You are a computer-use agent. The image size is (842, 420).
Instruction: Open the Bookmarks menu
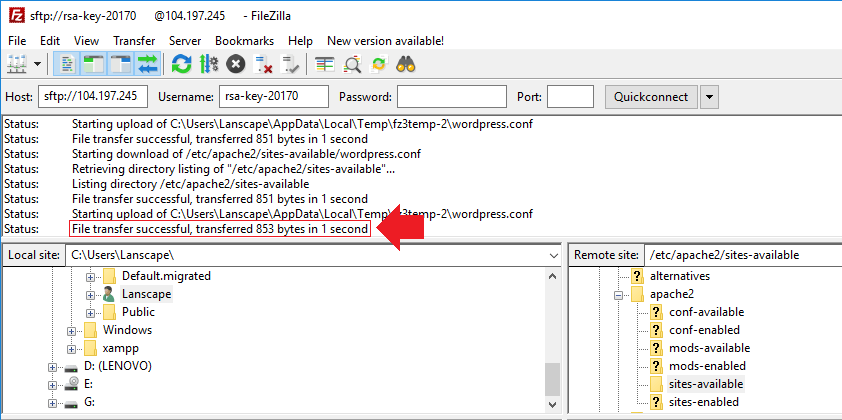(244, 41)
